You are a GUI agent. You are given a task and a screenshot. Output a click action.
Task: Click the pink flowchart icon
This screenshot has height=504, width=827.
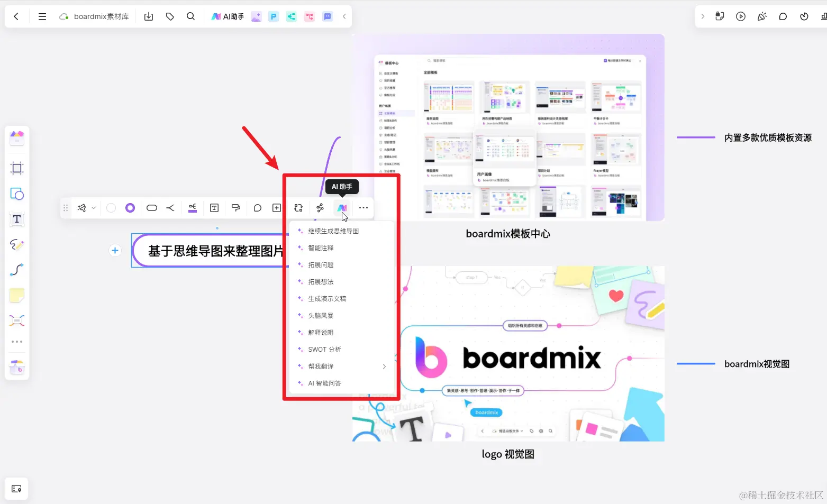310,16
